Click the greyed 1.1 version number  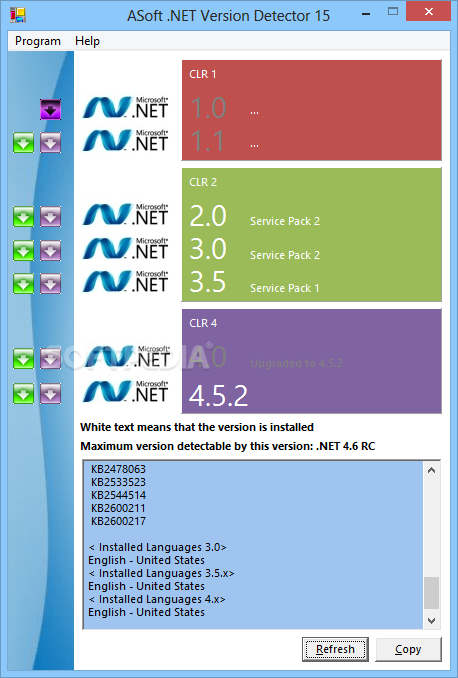pyautogui.click(x=208, y=141)
